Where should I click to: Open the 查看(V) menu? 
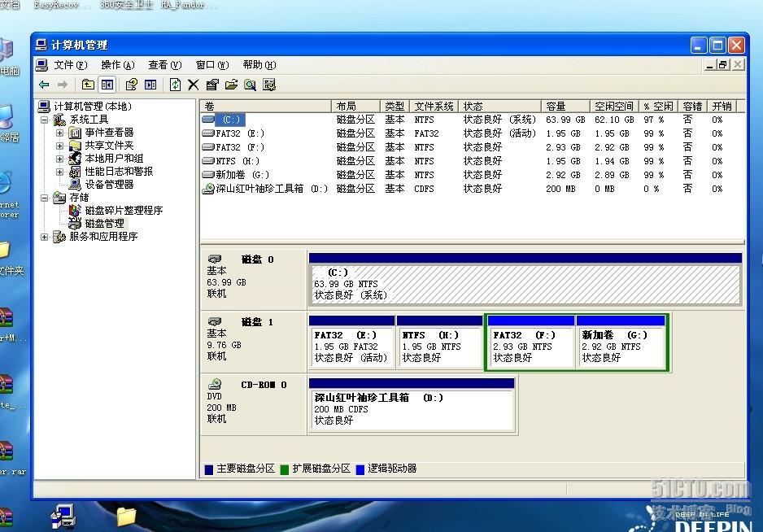165,65
